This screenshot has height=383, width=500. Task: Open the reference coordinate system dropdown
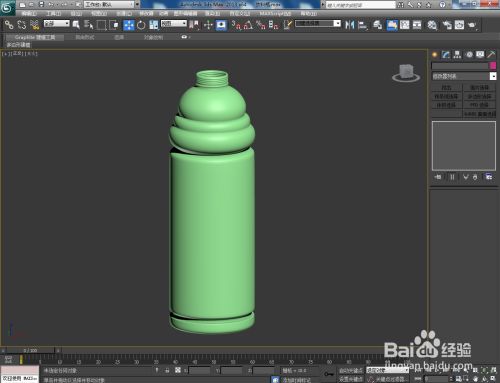click(x=174, y=24)
